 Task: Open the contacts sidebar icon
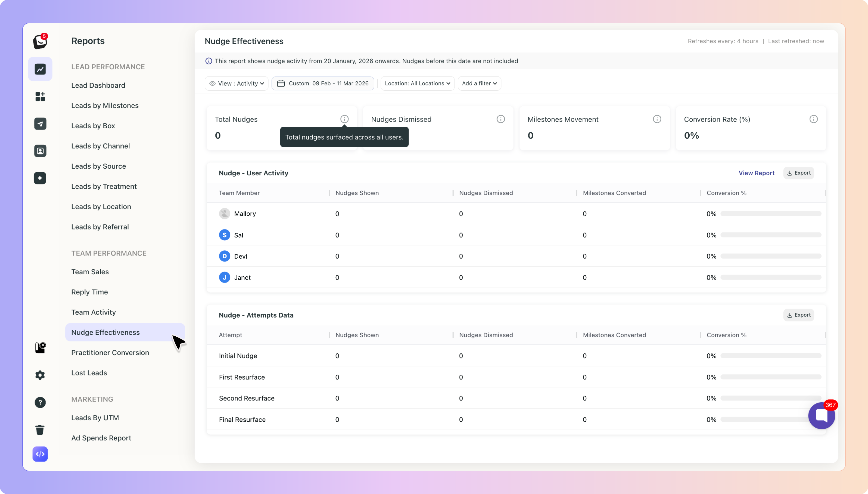click(x=40, y=151)
